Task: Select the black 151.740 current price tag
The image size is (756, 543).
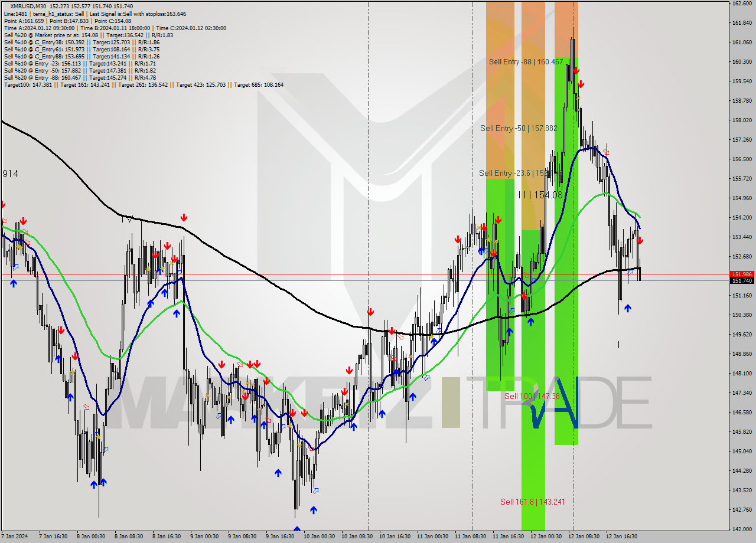Action: pos(742,281)
